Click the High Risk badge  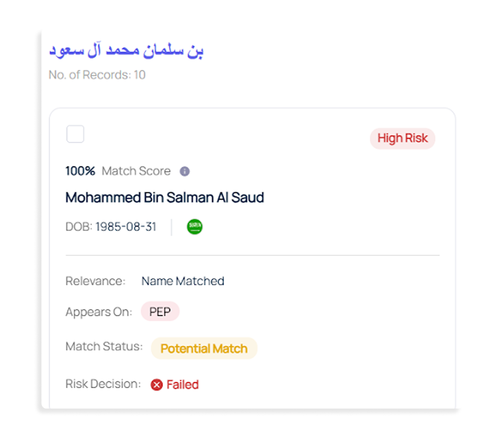click(x=403, y=139)
